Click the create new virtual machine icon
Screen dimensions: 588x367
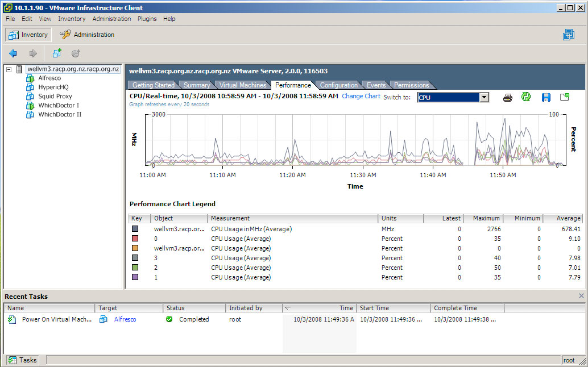57,53
